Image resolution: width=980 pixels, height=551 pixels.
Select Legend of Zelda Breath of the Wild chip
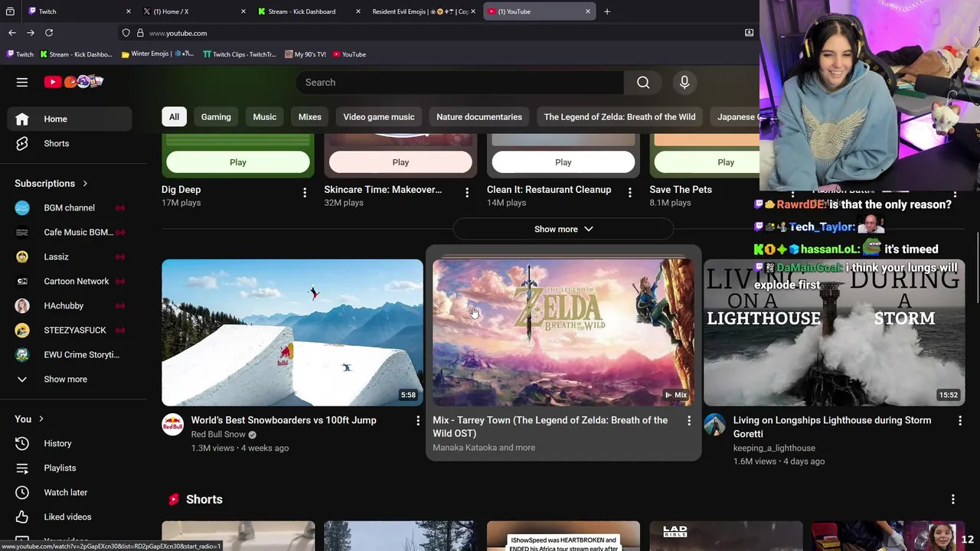(x=619, y=117)
